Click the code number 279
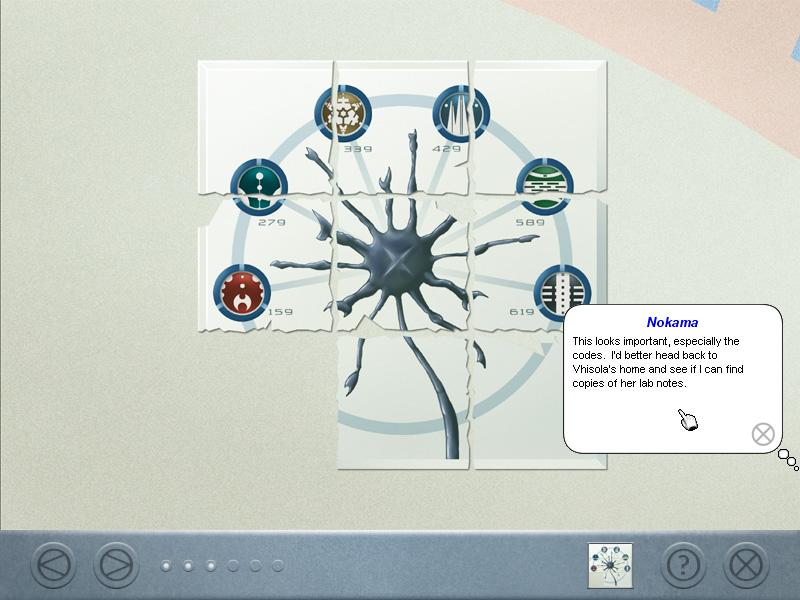 pos(272,222)
